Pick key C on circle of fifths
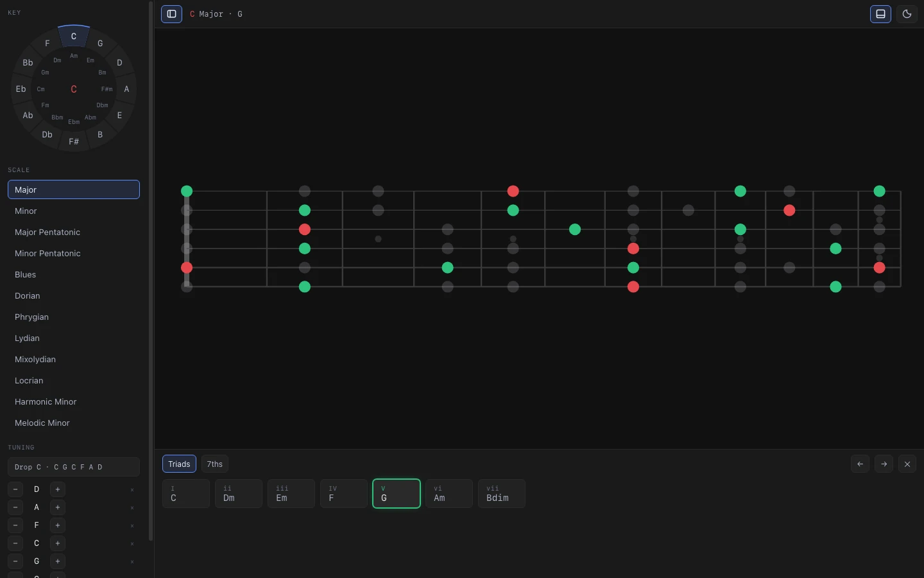This screenshot has width=924, height=578. coord(74,36)
